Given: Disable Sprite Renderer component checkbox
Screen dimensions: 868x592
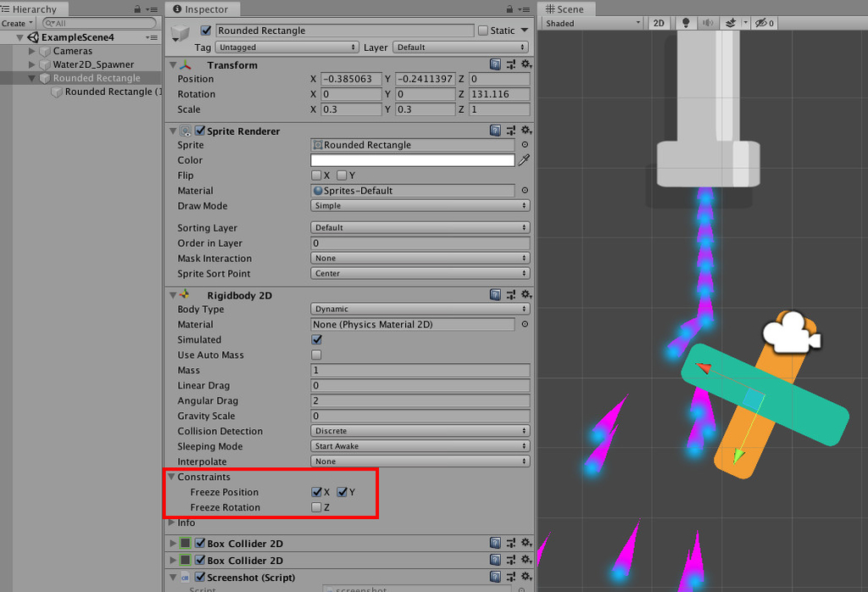Looking at the screenshot, I should [x=200, y=131].
